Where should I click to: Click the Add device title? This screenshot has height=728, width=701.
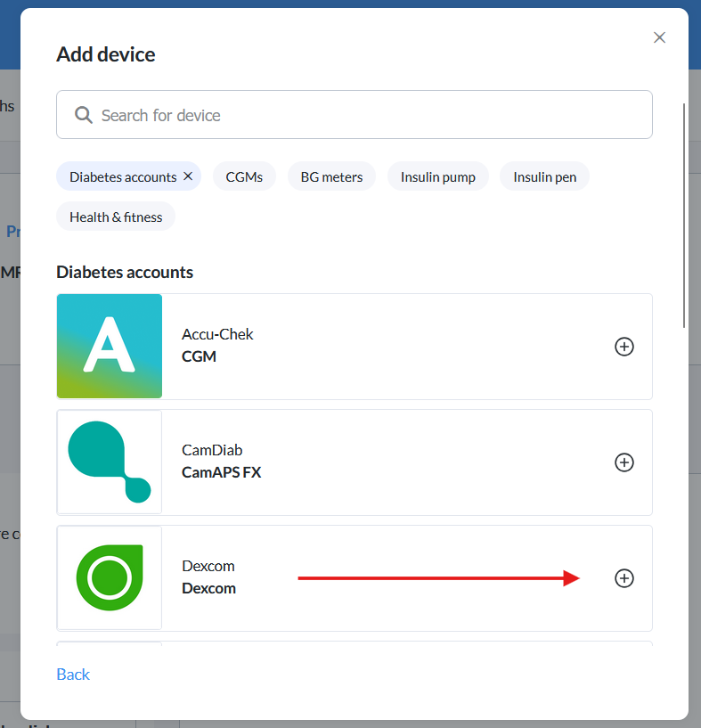pos(106,54)
